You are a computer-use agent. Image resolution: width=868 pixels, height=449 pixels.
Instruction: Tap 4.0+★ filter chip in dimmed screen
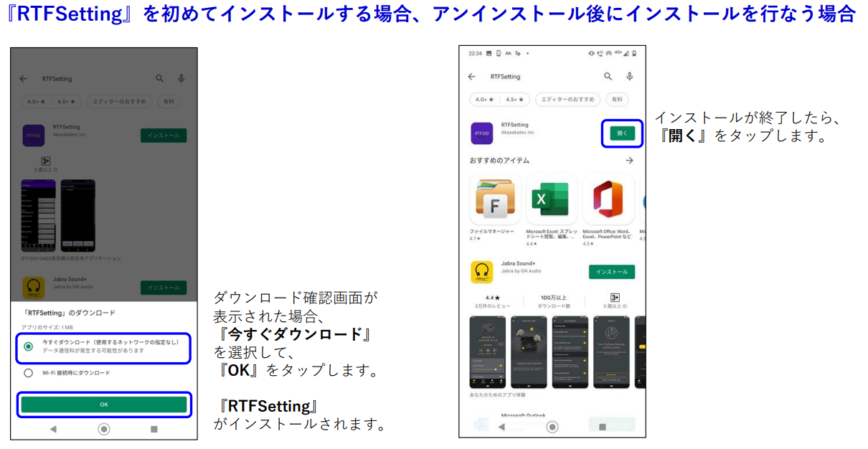pos(36,102)
